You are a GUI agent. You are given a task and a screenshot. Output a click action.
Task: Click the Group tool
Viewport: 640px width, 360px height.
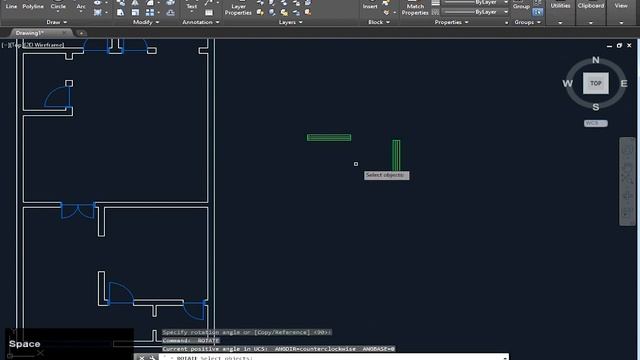pos(521,6)
